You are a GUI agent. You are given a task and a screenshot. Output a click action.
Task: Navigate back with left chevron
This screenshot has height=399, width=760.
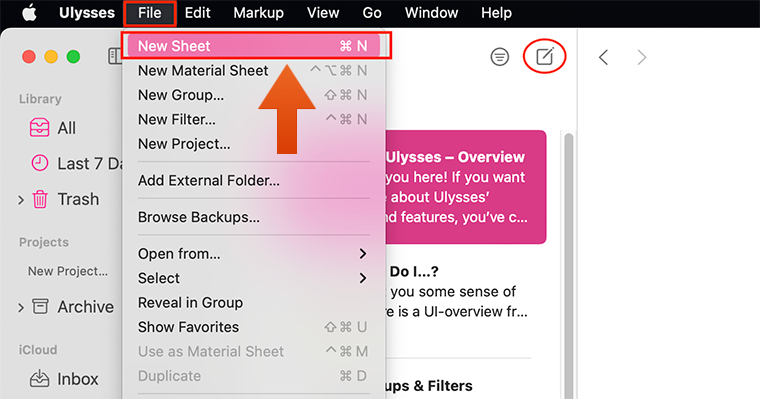tap(603, 57)
